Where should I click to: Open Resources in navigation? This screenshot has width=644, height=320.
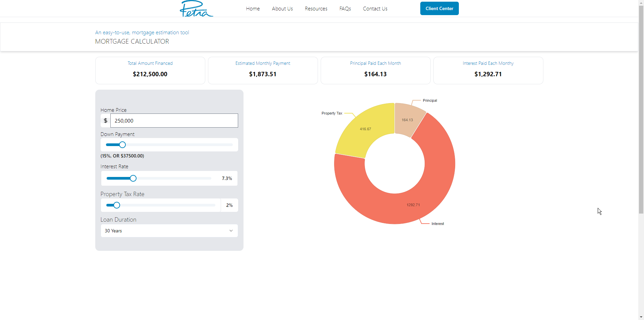(x=316, y=9)
